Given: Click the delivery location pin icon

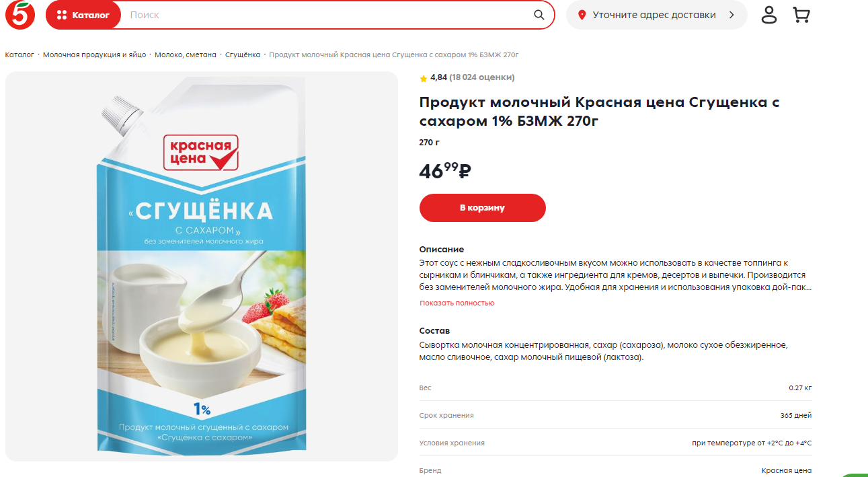Looking at the screenshot, I should click(x=582, y=15).
